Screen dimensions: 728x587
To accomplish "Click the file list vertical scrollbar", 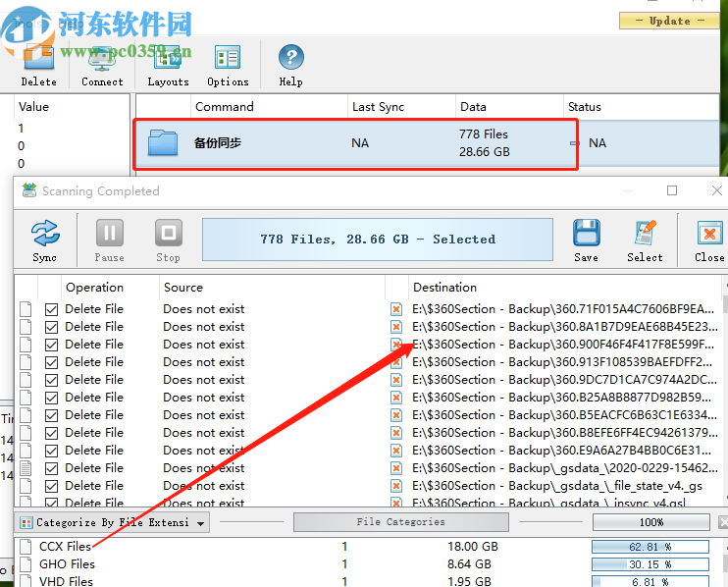I will pos(725,390).
